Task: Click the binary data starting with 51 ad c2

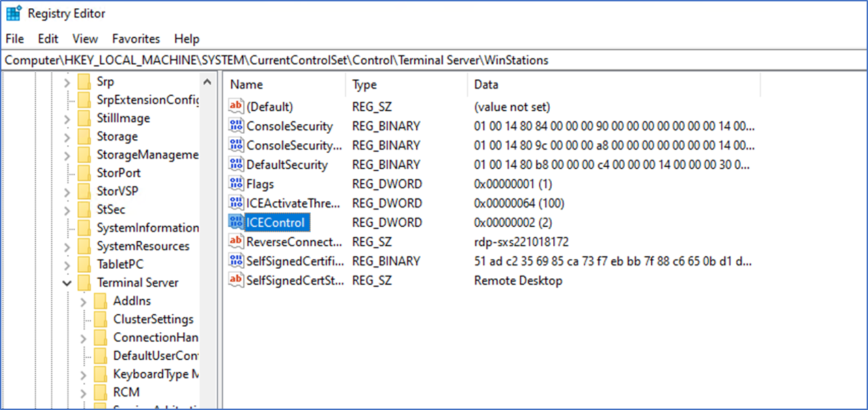Action: (614, 261)
